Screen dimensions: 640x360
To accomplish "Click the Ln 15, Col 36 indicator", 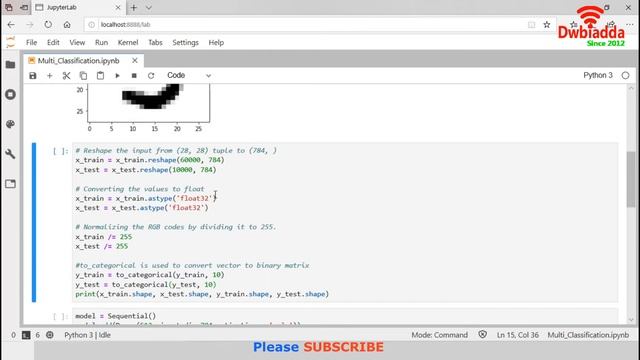I will [518, 335].
